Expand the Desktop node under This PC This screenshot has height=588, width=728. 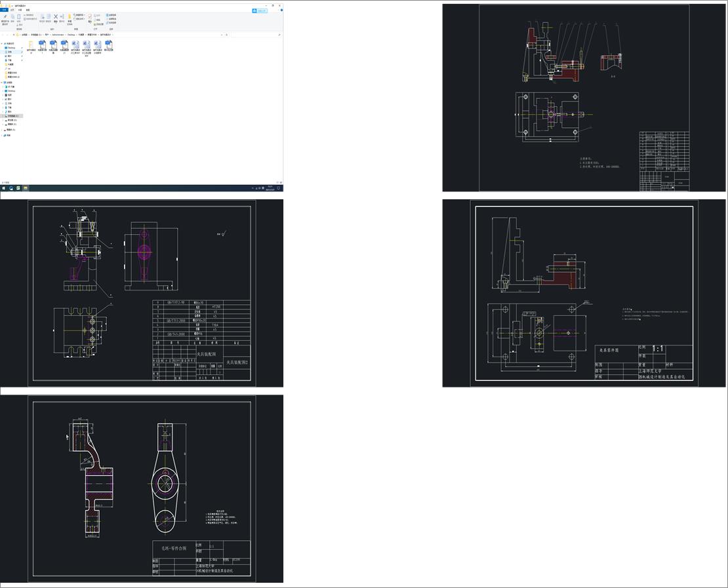point(3,91)
